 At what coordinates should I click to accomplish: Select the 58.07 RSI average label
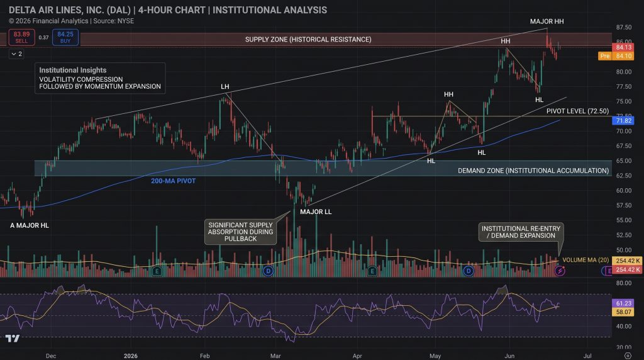click(x=623, y=312)
